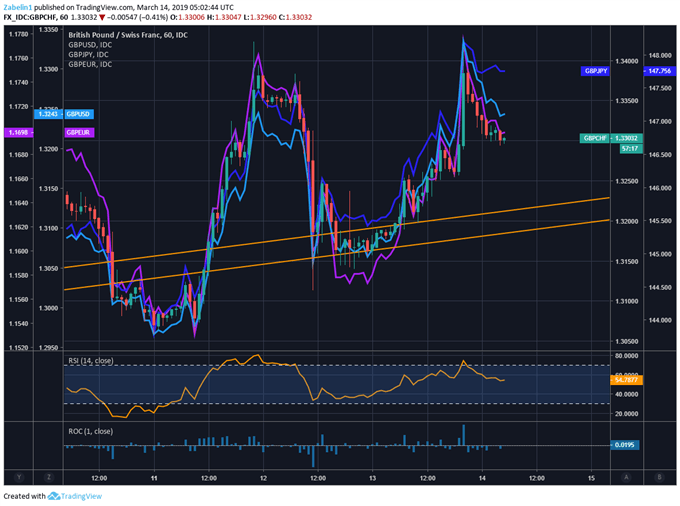This screenshot has width=680, height=506.
Task: Click the 57:17 bar countdown label
Action: point(631,149)
